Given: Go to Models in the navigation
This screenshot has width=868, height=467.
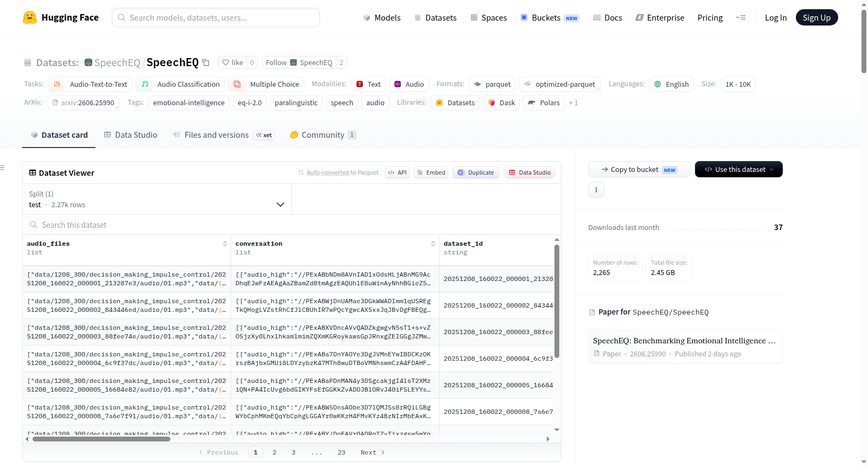Looking at the screenshot, I should pyautogui.click(x=382, y=17).
